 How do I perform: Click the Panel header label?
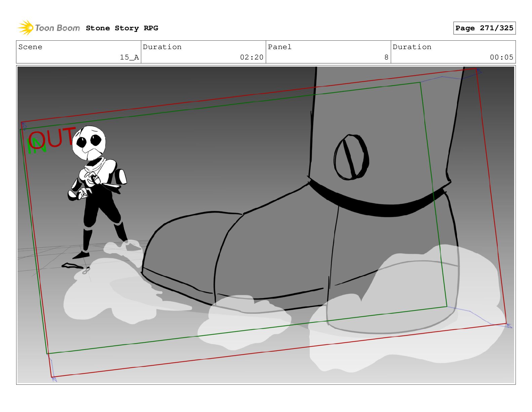(x=280, y=47)
